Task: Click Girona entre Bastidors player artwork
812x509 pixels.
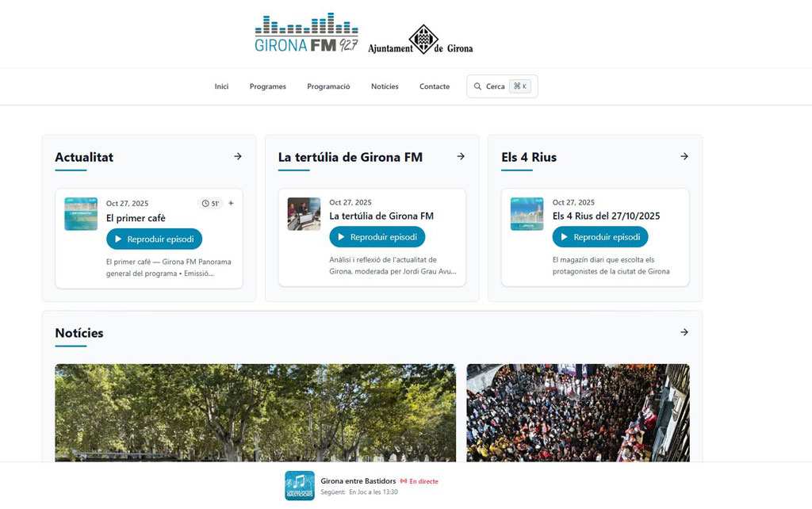Action: [x=300, y=485]
